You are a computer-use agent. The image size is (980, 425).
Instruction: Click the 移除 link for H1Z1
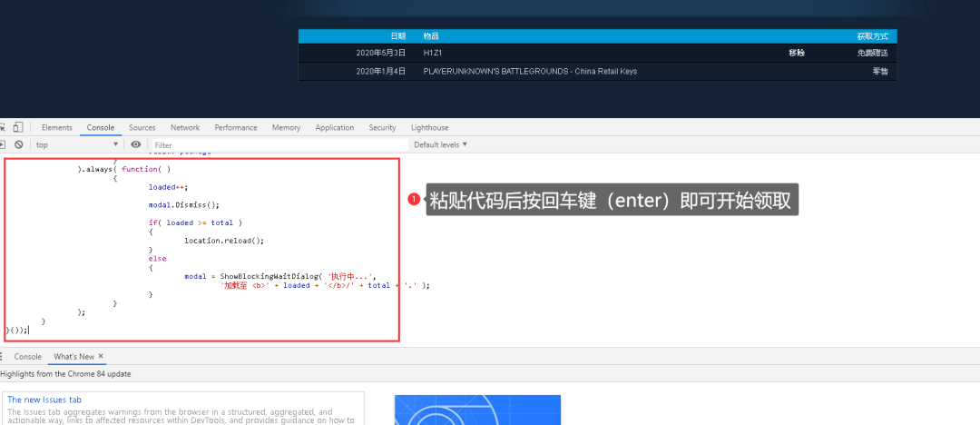point(796,53)
